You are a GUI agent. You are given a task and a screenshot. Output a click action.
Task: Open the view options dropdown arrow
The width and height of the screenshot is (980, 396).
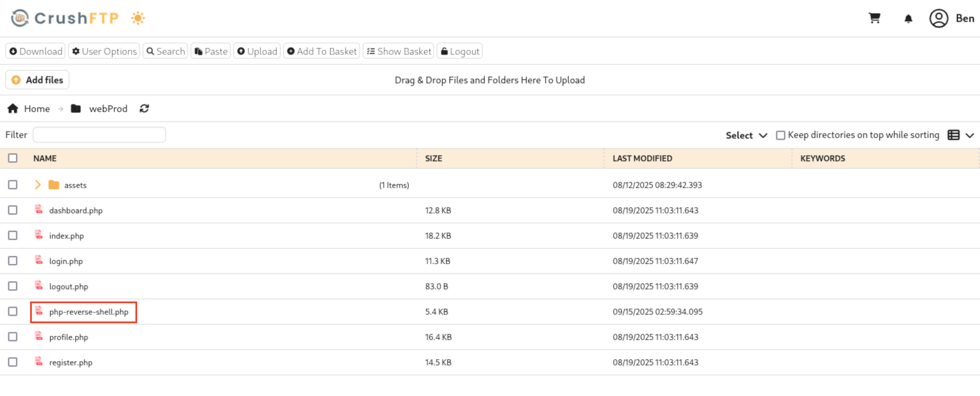[x=970, y=135]
